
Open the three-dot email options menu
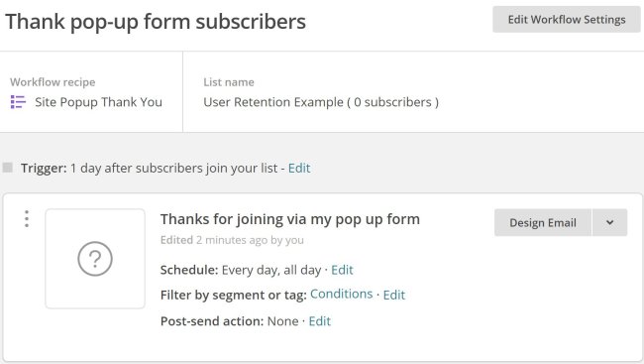(x=27, y=219)
